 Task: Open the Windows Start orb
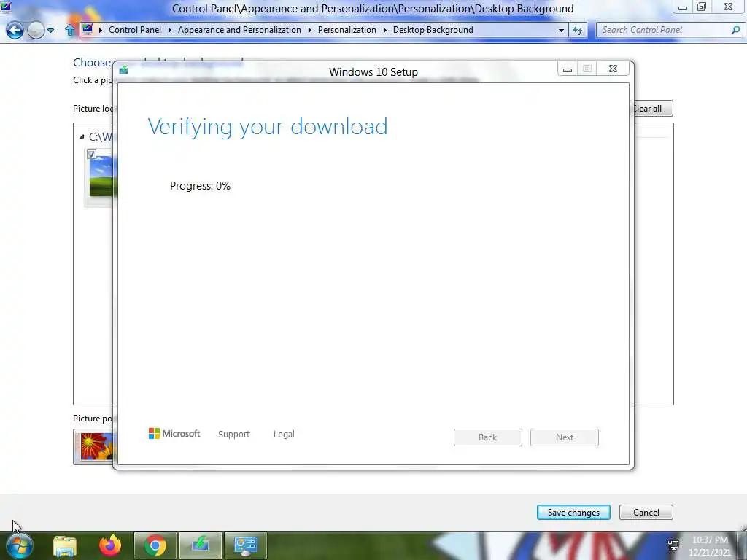pos(20,545)
